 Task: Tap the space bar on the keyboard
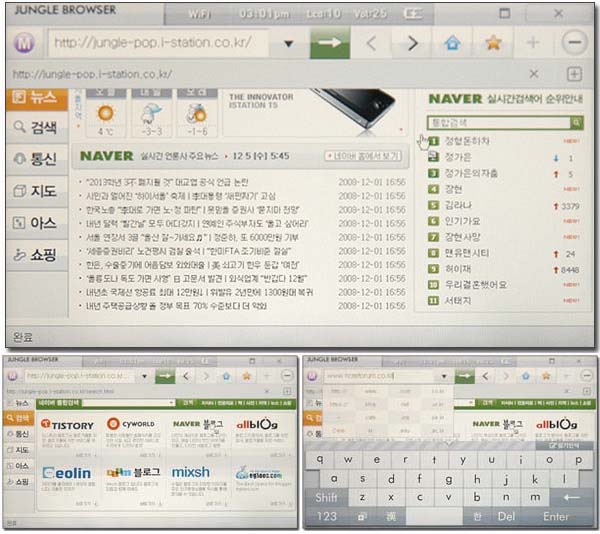(434, 517)
